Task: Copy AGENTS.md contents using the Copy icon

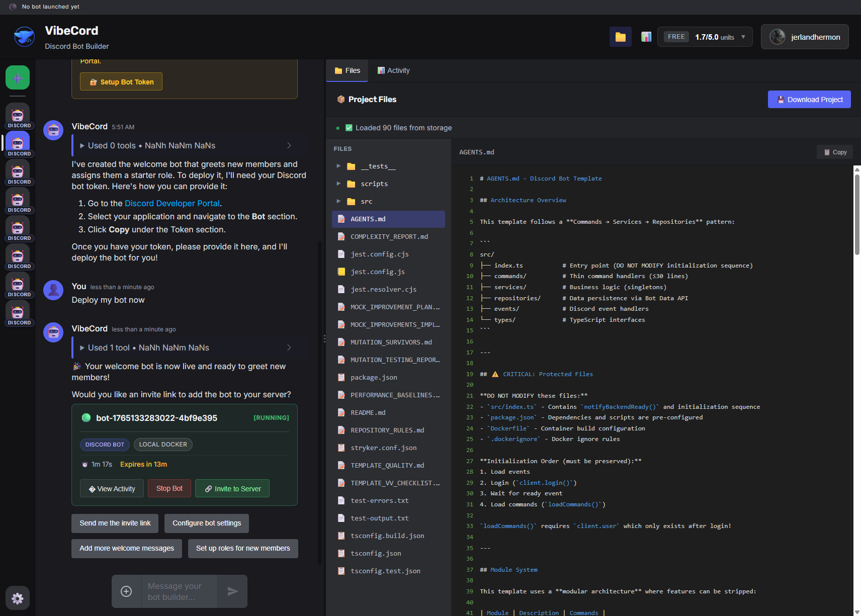Action: coord(834,152)
